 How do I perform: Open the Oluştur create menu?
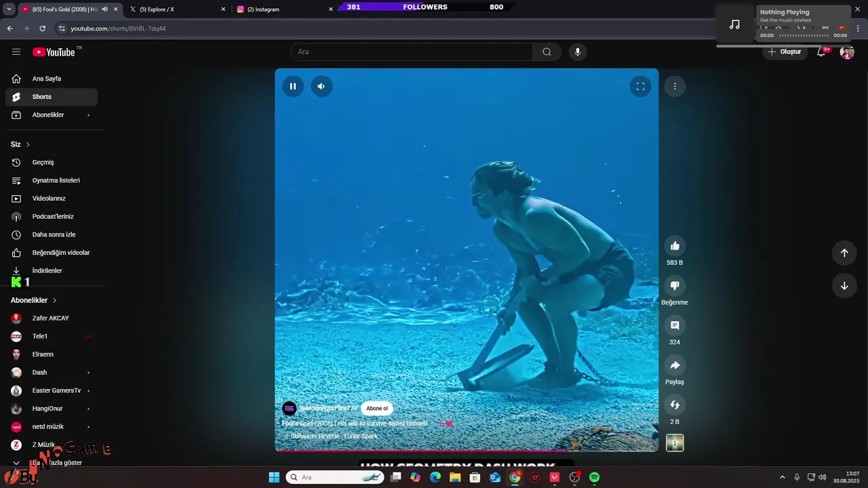click(785, 52)
